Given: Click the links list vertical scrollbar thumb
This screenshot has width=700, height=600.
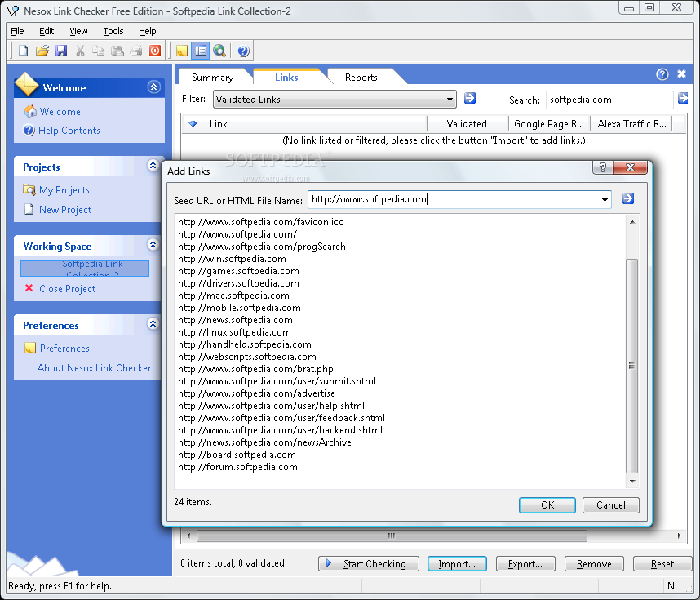Looking at the screenshot, I should pyautogui.click(x=631, y=366).
